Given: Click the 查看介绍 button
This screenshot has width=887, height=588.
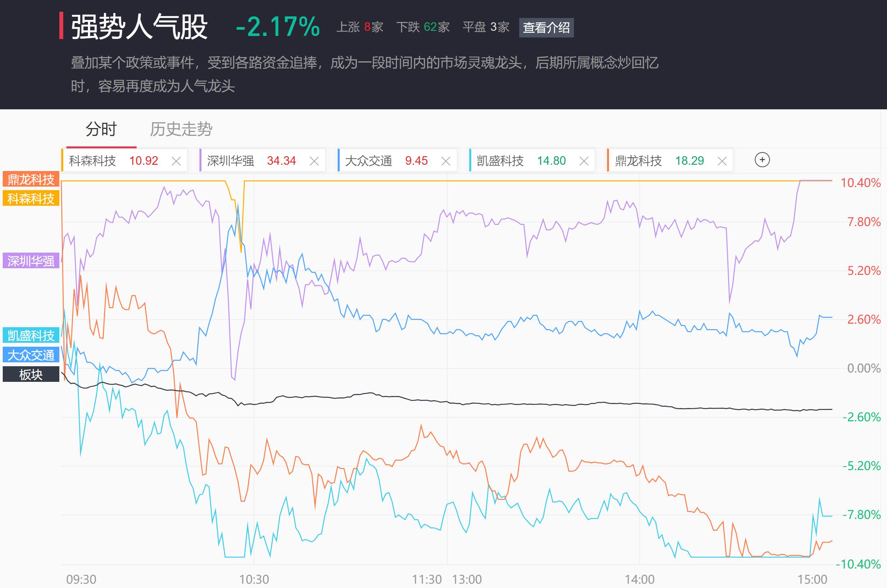Looking at the screenshot, I should [546, 27].
